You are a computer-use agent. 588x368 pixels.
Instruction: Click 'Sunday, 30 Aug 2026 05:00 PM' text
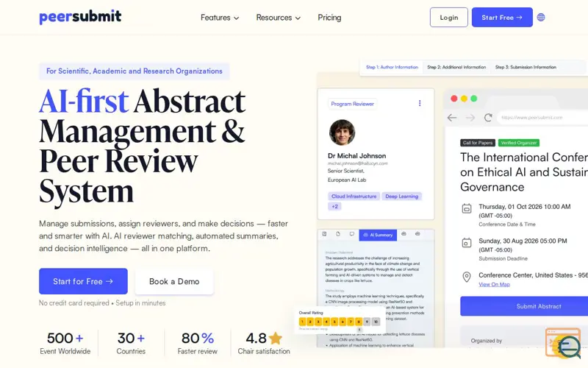point(523,241)
